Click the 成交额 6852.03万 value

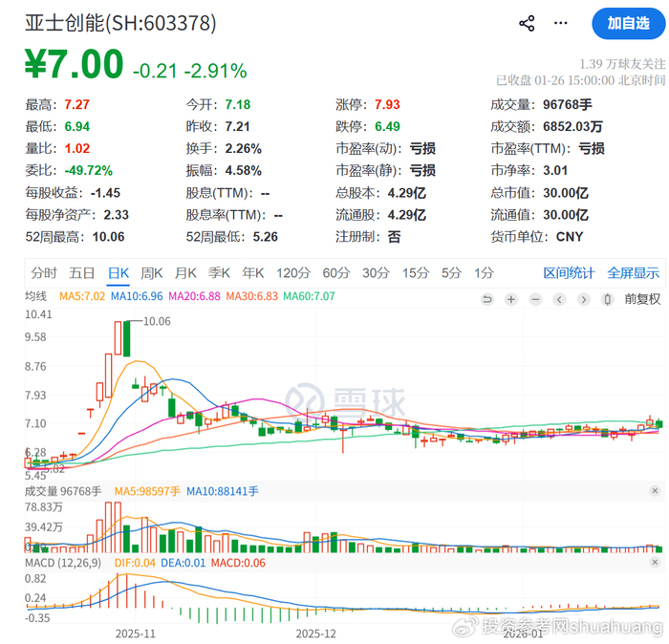(572, 127)
